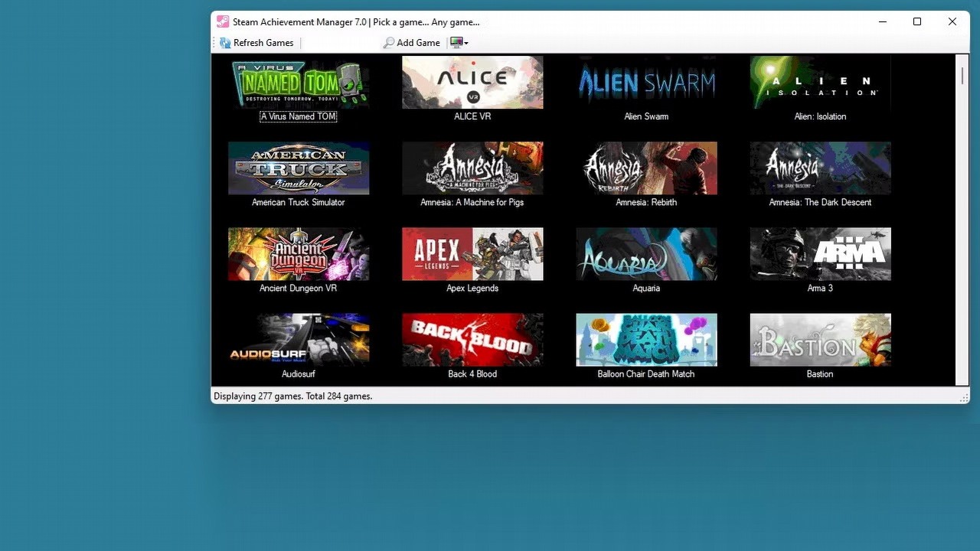Click the vertical scrollbar thumb in game list
Screen dimensions: 980x551
tap(962, 76)
